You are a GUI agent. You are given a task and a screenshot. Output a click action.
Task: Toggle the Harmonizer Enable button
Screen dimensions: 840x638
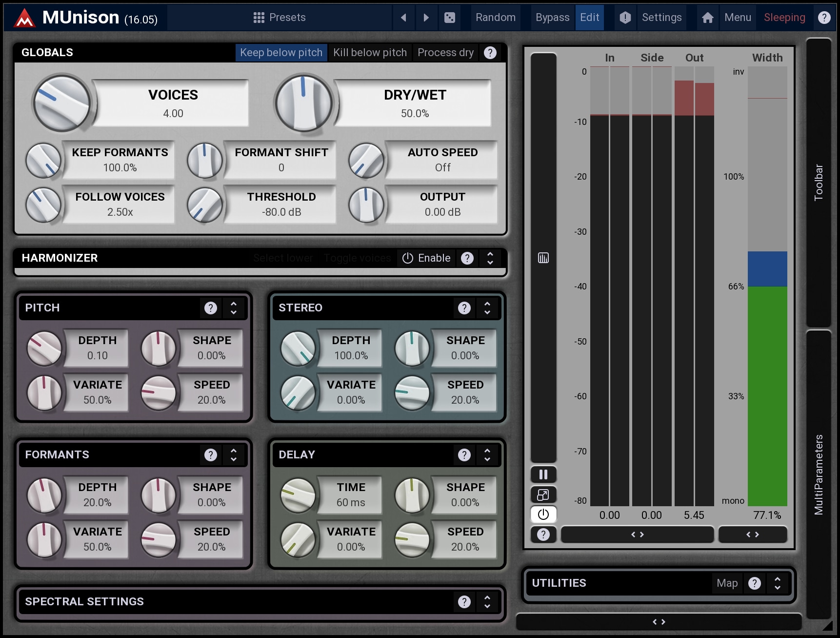point(426,258)
